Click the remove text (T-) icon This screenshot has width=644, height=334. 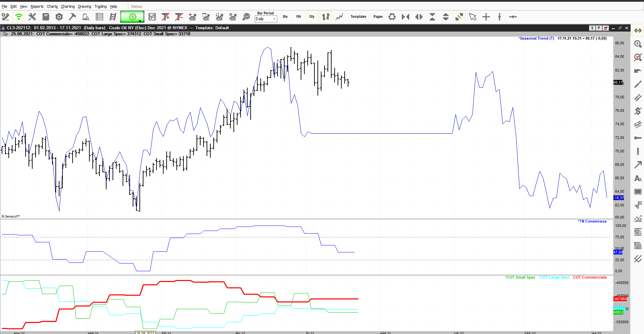coord(179,17)
